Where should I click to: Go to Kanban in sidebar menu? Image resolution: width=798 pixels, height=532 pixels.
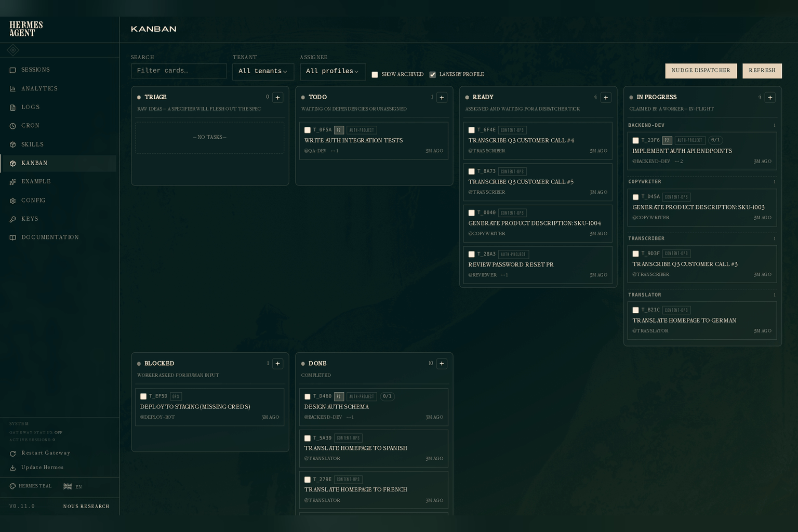(x=58, y=163)
